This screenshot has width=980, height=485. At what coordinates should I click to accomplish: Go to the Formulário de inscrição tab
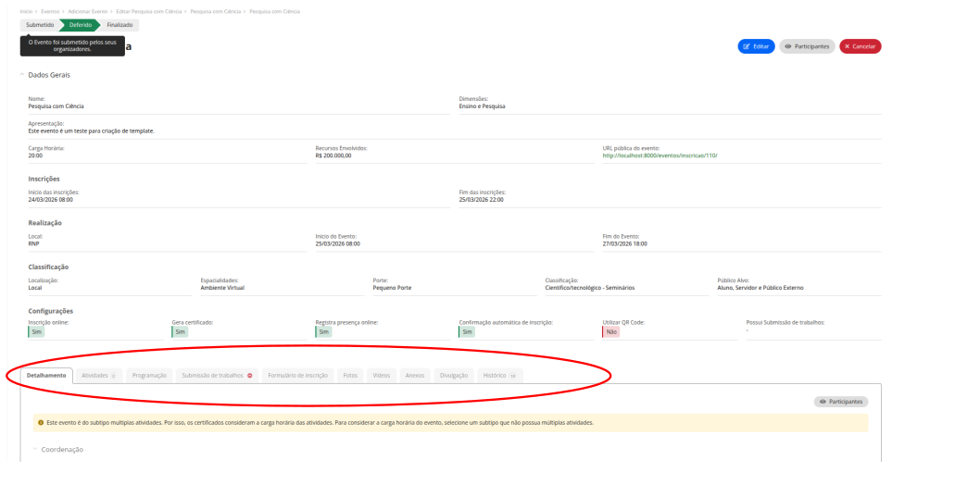click(x=297, y=376)
